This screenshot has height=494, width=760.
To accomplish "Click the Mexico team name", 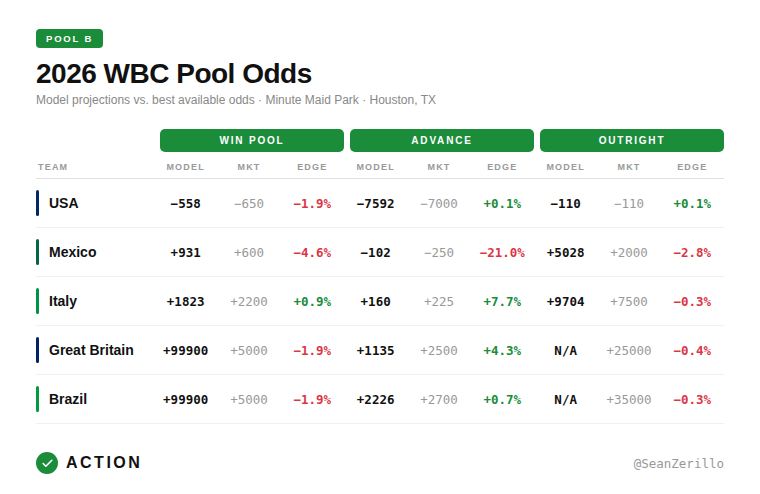I will click(73, 252).
